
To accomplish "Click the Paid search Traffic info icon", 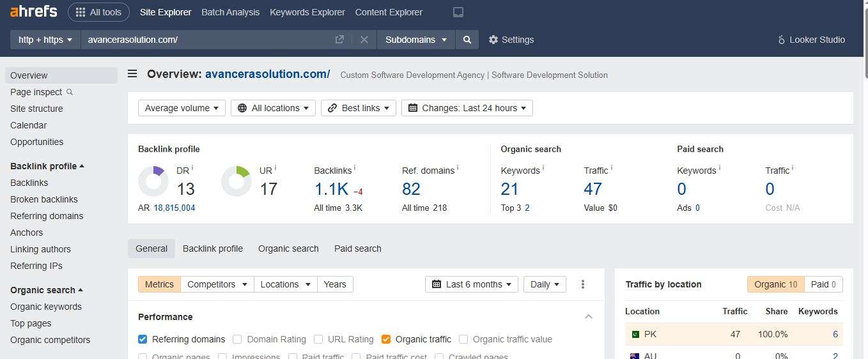I will (793, 168).
